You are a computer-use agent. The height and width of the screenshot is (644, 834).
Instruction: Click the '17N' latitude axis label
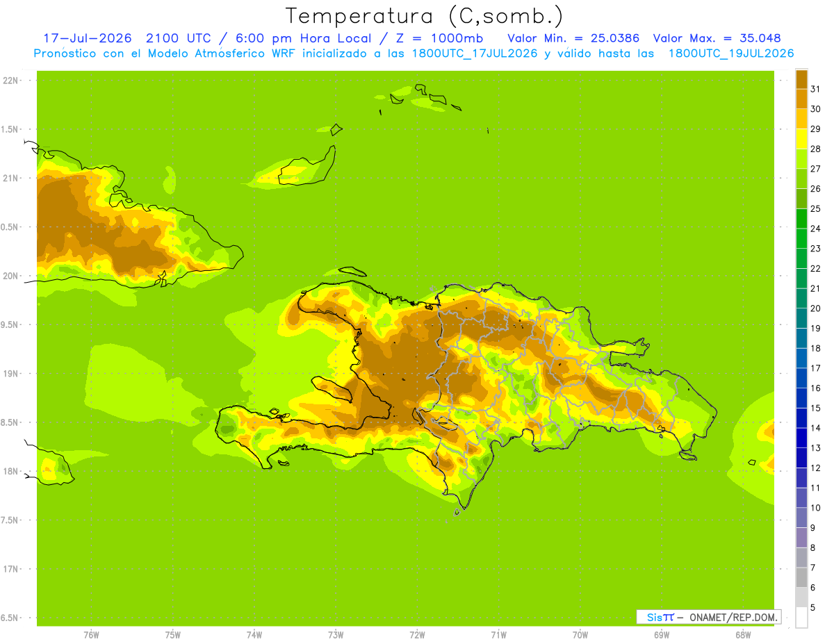10,569
